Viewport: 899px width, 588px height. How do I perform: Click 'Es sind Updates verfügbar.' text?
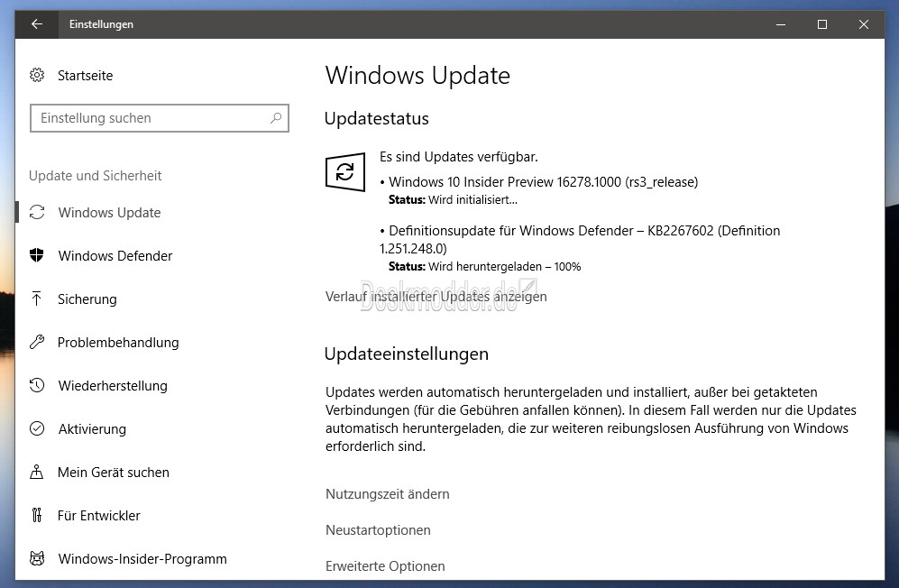459,157
